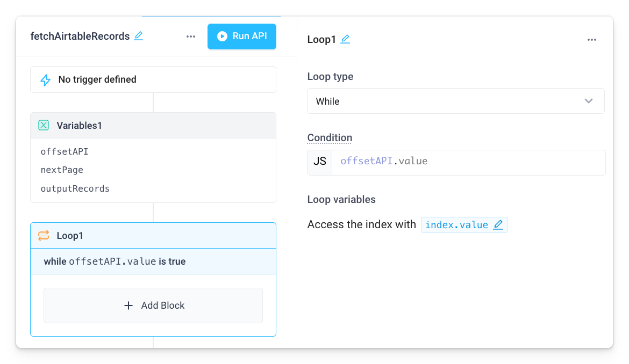The width and height of the screenshot is (629, 364).
Task: Run the fetchAirtableRecords API
Action: coord(241,36)
